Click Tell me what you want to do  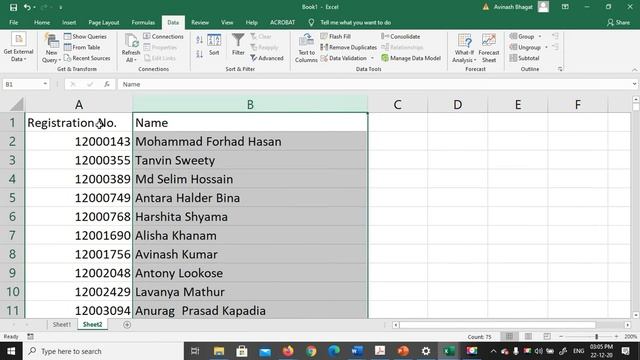355,22
